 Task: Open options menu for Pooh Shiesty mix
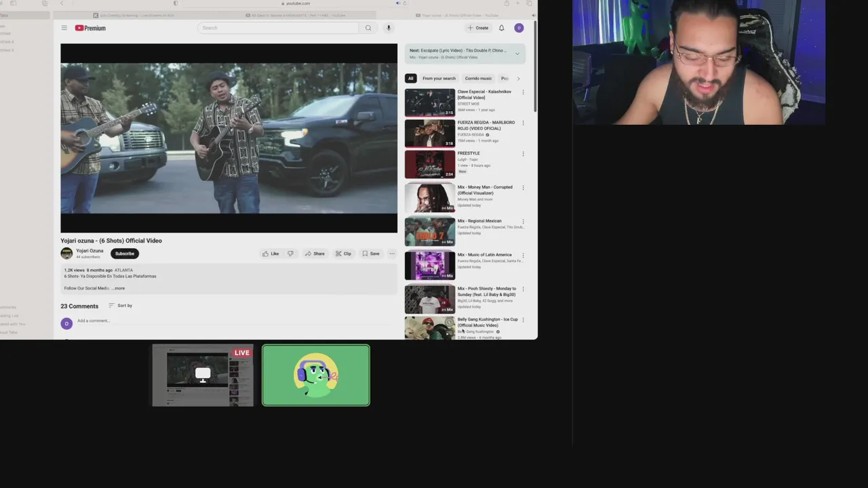coord(523,289)
